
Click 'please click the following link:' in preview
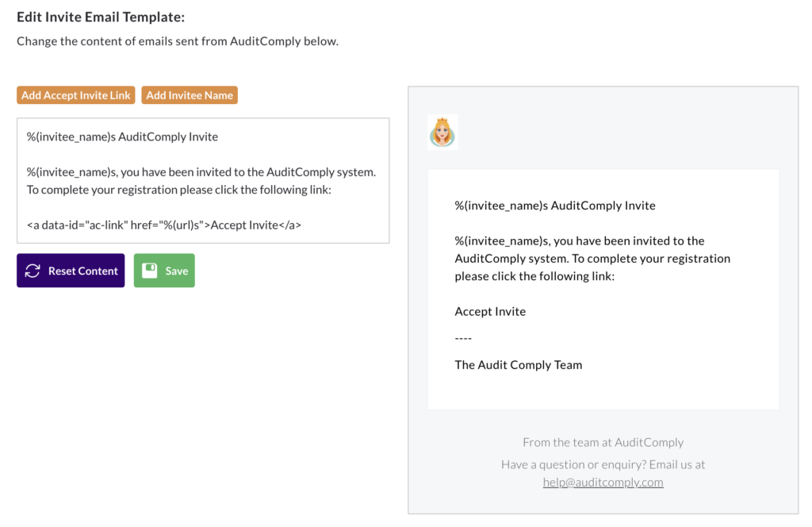point(534,276)
